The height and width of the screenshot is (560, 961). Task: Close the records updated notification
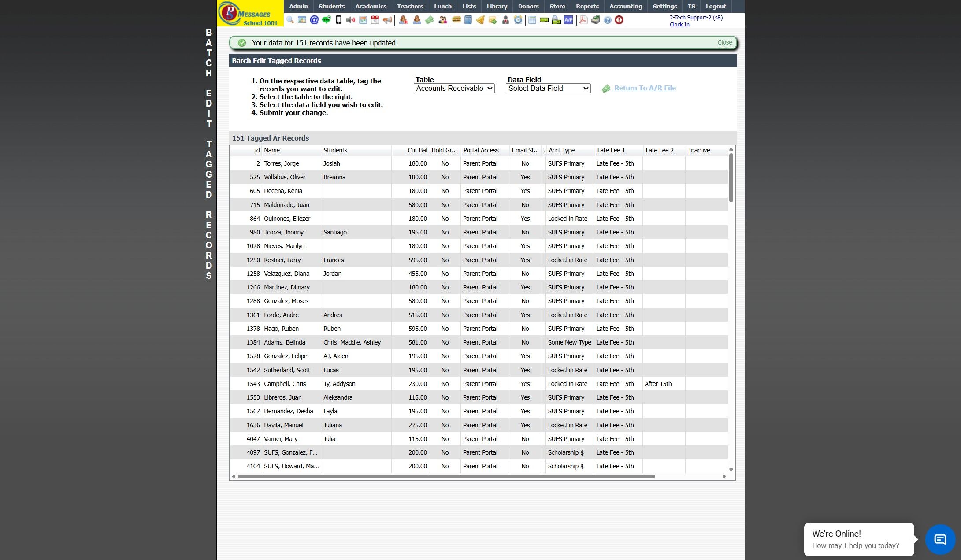coord(724,43)
